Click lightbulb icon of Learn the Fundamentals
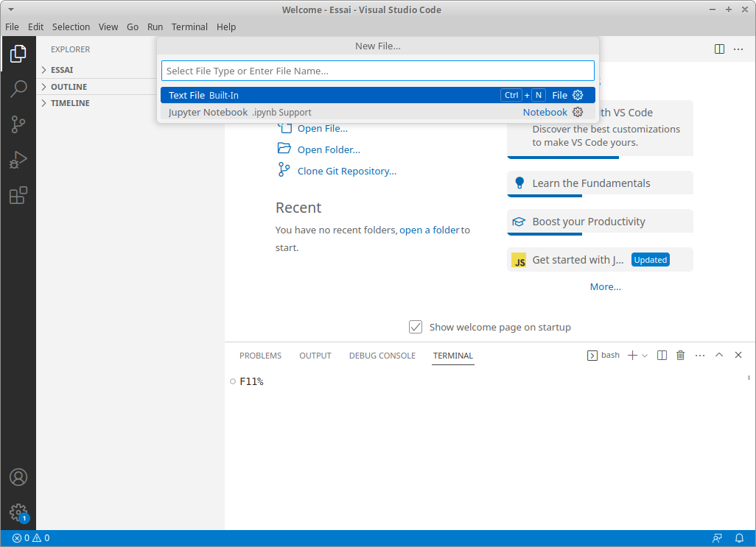 coord(519,183)
